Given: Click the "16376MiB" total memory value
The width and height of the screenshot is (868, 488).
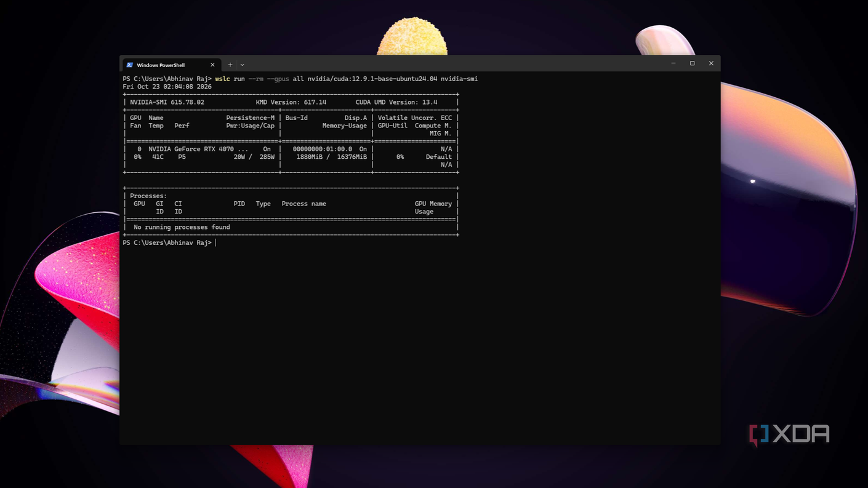Looking at the screenshot, I should coord(352,157).
